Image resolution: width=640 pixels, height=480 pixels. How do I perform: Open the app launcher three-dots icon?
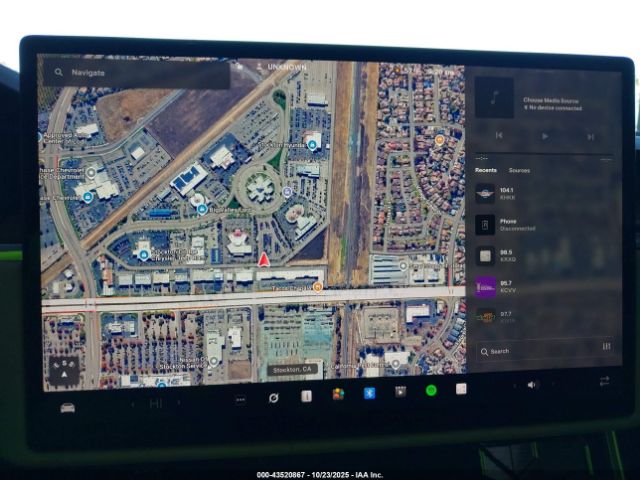coord(240,398)
